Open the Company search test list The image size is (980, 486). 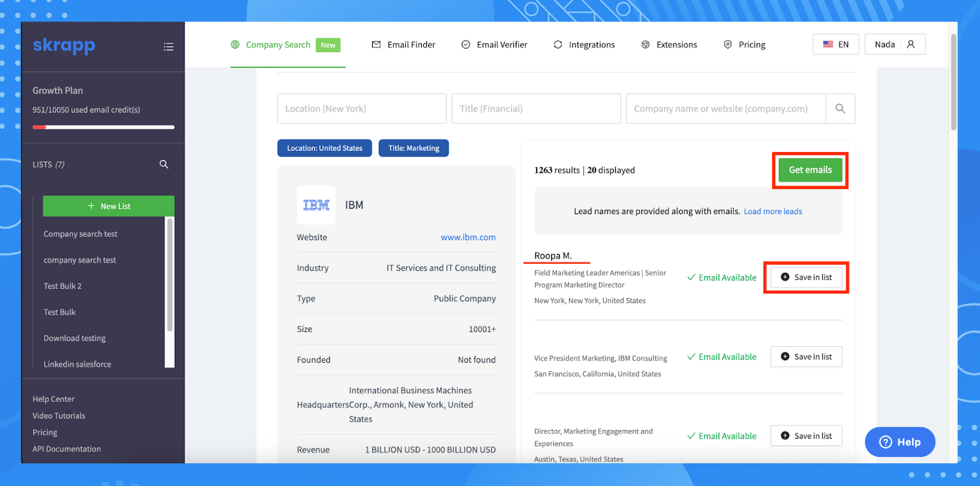(80, 234)
